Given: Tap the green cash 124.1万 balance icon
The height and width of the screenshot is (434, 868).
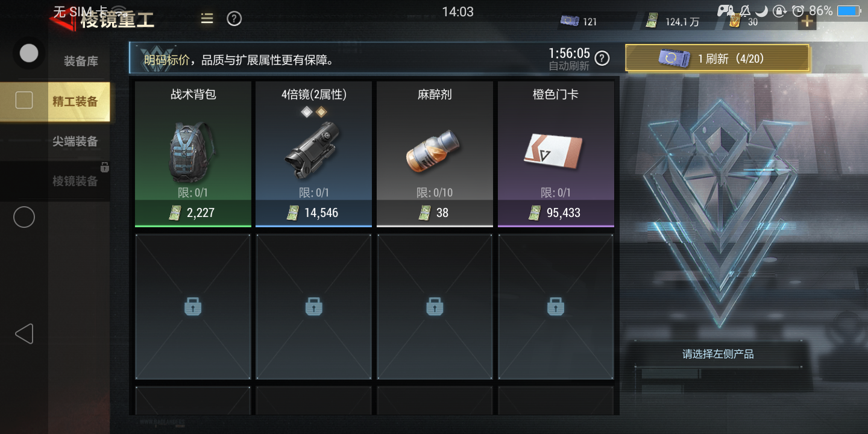Looking at the screenshot, I should [651, 21].
